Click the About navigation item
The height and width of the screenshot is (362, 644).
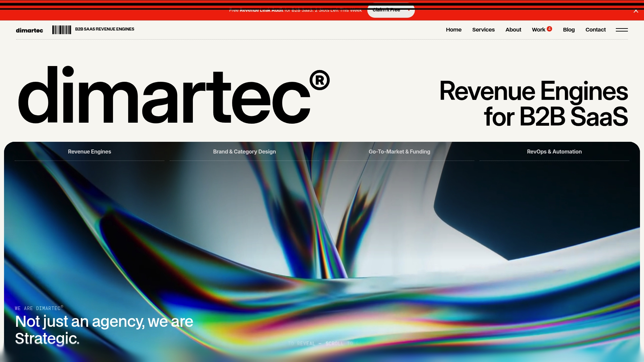tap(513, 30)
